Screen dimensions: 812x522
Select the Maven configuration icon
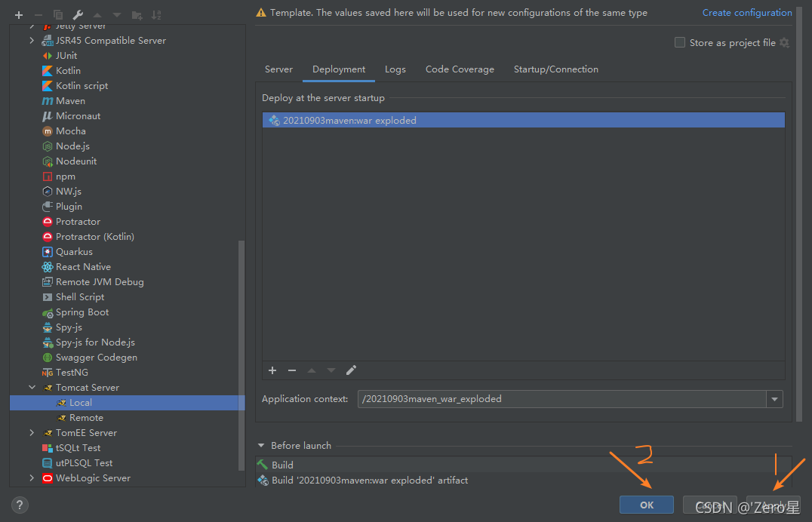point(47,101)
